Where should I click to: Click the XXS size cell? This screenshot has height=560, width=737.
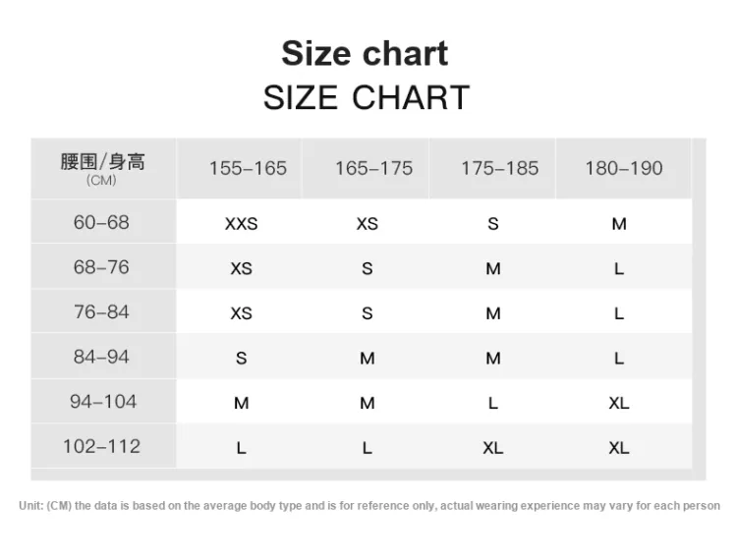coord(241,224)
